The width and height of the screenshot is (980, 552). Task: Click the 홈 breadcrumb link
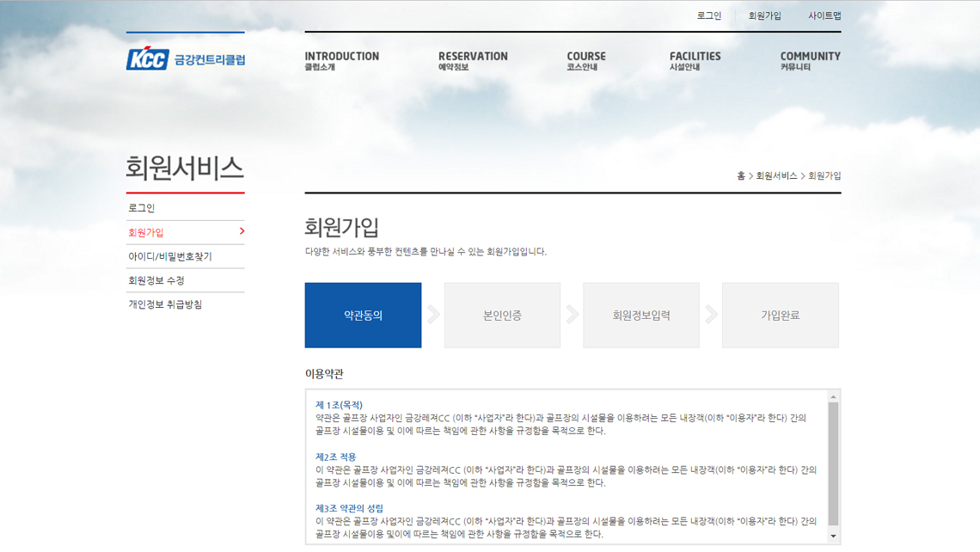point(741,176)
